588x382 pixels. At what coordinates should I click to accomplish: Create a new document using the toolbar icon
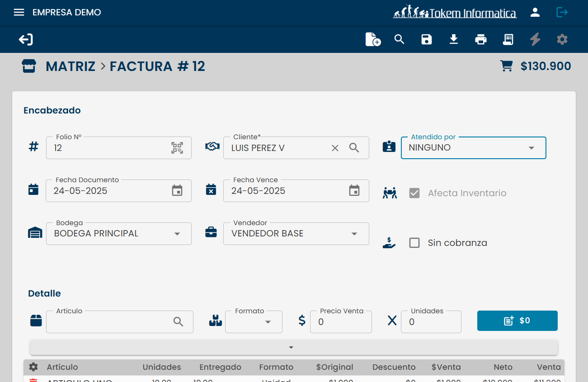pyautogui.click(x=372, y=39)
